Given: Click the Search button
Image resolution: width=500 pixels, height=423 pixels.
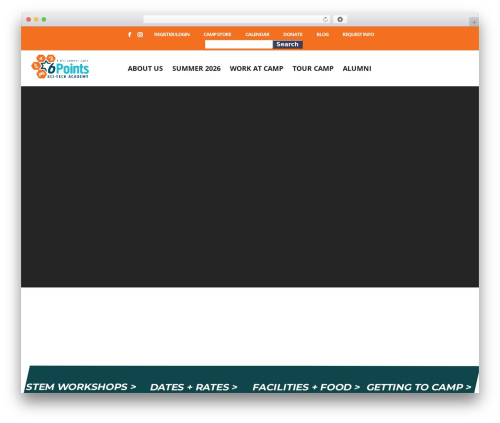Looking at the screenshot, I should pos(287,44).
